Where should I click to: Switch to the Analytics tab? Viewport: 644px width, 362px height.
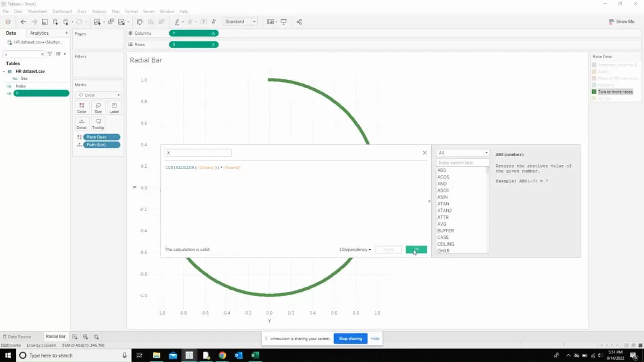39,33
